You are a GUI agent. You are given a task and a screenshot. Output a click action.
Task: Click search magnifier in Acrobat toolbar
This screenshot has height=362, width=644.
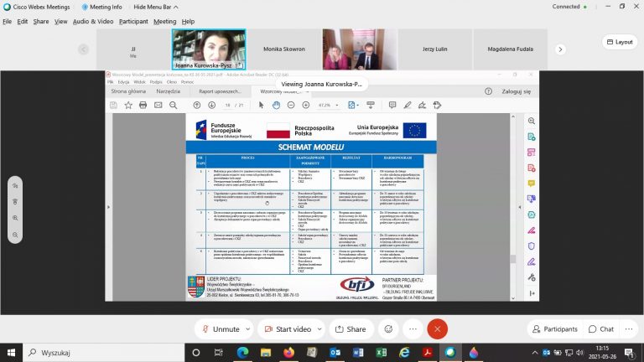[174, 106]
